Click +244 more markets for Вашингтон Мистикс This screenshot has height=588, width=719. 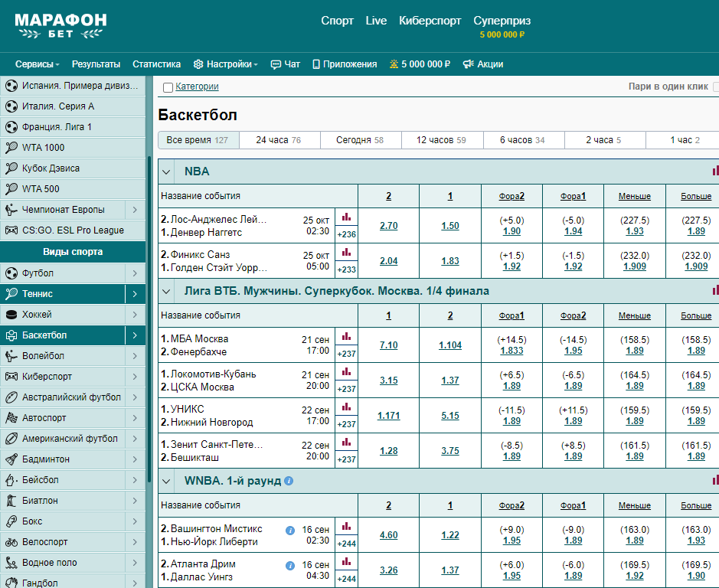click(346, 544)
